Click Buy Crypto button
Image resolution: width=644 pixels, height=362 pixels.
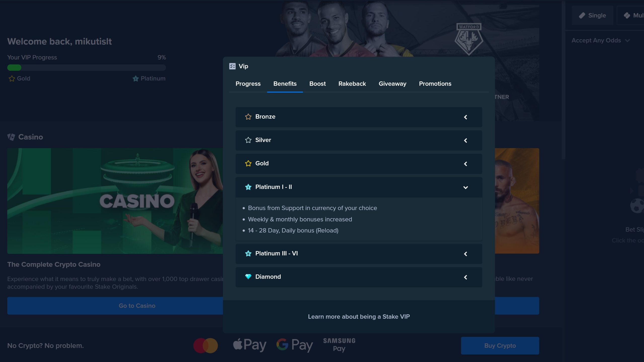point(500,345)
